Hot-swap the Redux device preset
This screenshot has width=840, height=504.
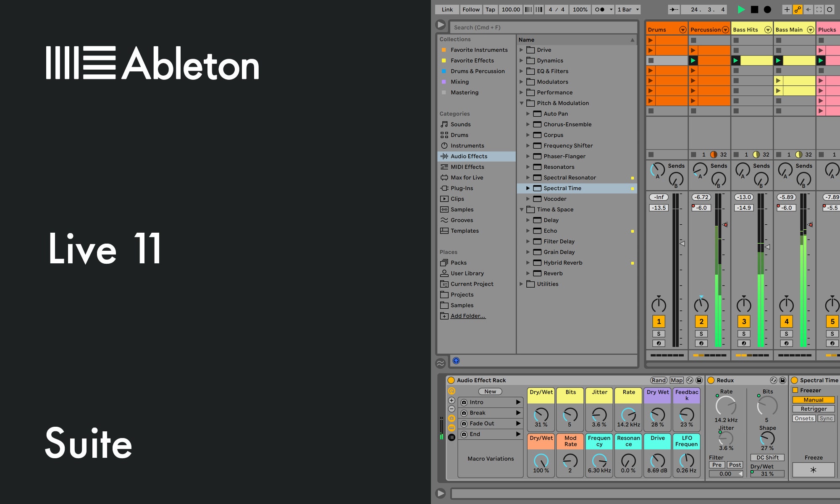(774, 380)
